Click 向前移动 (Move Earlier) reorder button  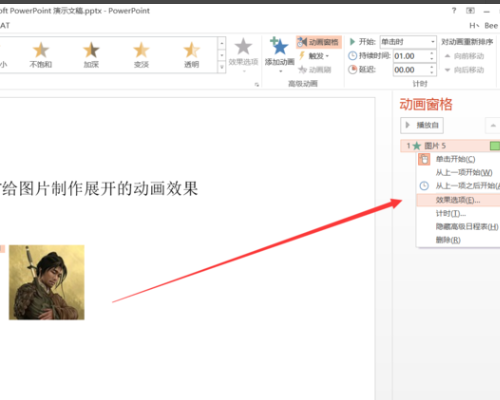pos(465,56)
